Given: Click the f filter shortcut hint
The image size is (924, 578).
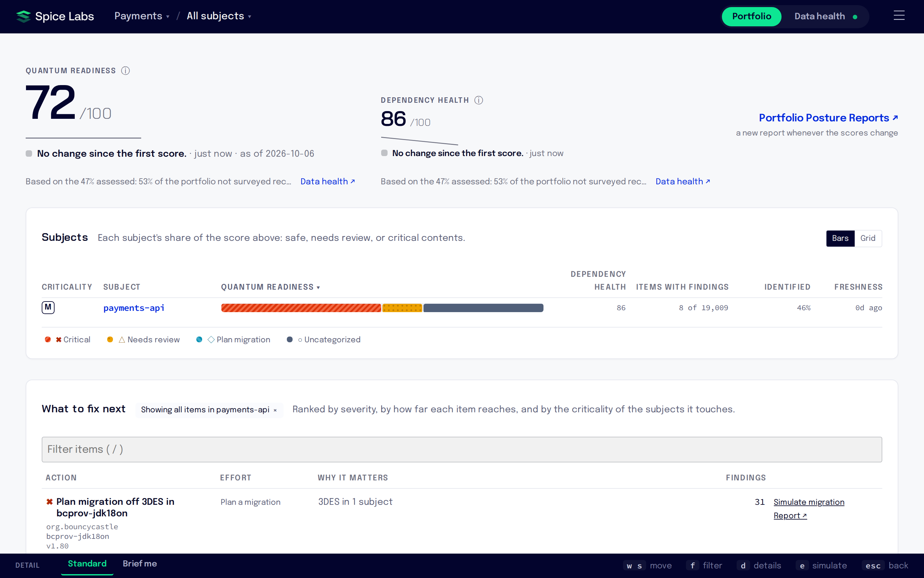Looking at the screenshot, I should [x=704, y=565].
